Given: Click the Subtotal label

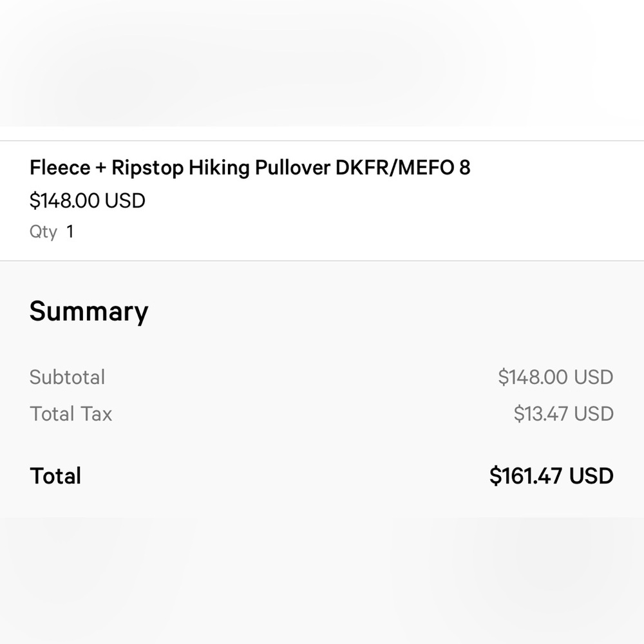Looking at the screenshot, I should [x=68, y=377].
